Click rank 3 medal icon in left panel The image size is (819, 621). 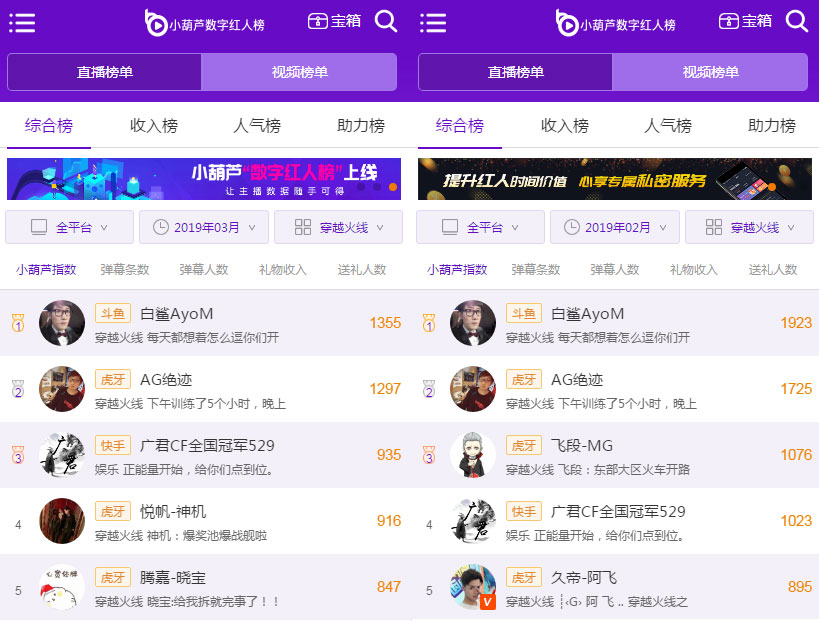pyautogui.click(x=18, y=455)
